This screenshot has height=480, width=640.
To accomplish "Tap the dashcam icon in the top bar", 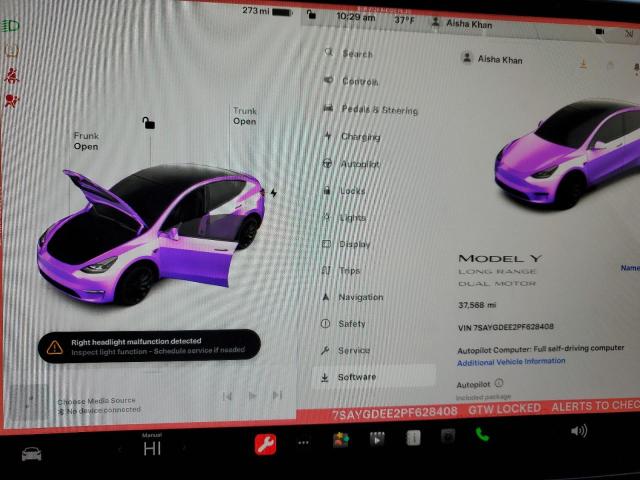I will [600, 31].
